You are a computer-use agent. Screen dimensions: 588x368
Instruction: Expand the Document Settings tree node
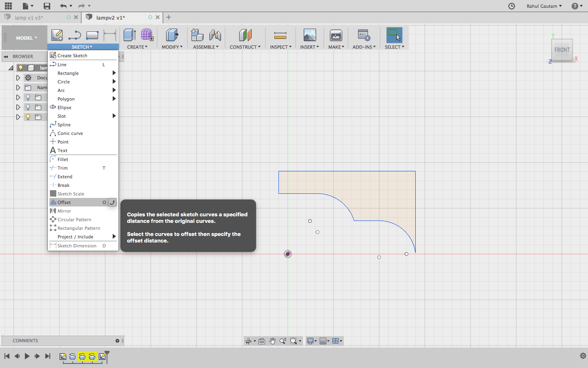18,78
